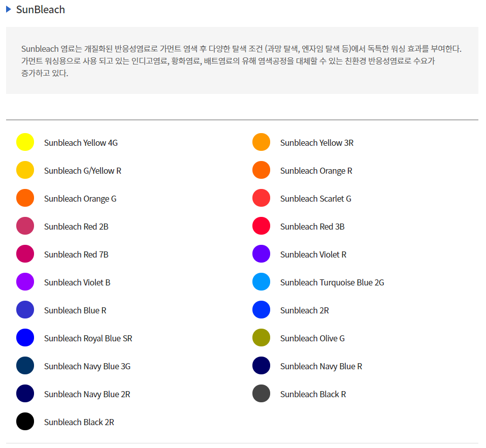486x448 pixels.
Task: Click the 'Sunbleach Scarlet G' label
Action: click(x=316, y=199)
